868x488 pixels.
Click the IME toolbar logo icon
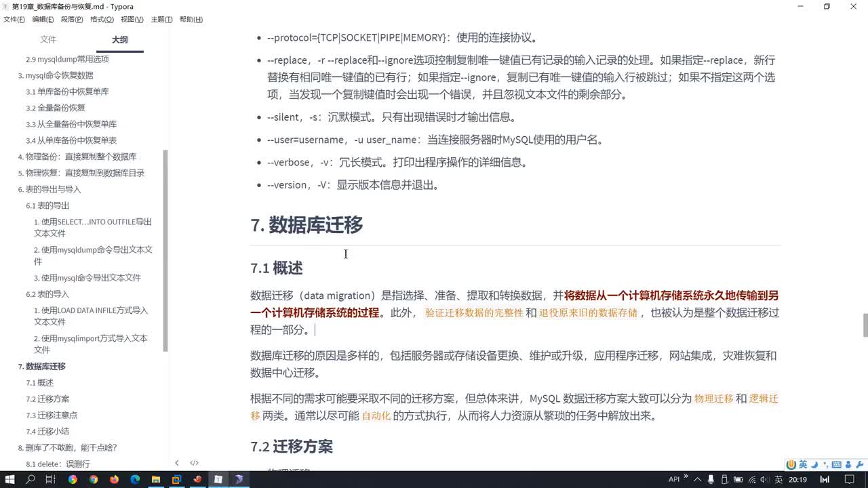click(x=791, y=464)
